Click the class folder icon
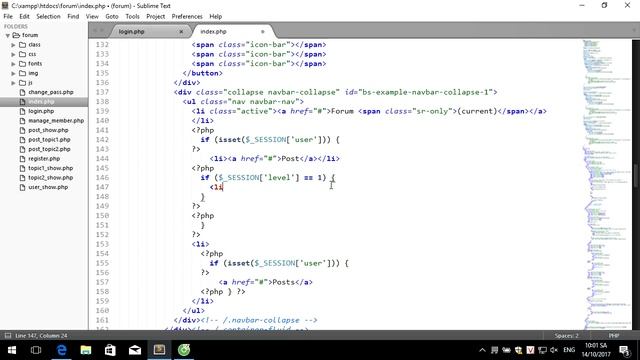This screenshot has height=360, width=640. coord(23,44)
